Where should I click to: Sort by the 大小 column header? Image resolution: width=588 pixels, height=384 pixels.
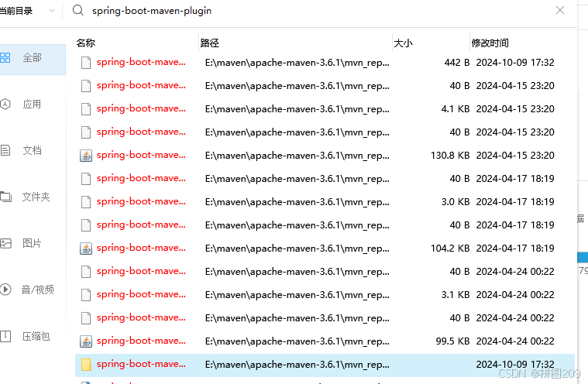pyautogui.click(x=403, y=43)
